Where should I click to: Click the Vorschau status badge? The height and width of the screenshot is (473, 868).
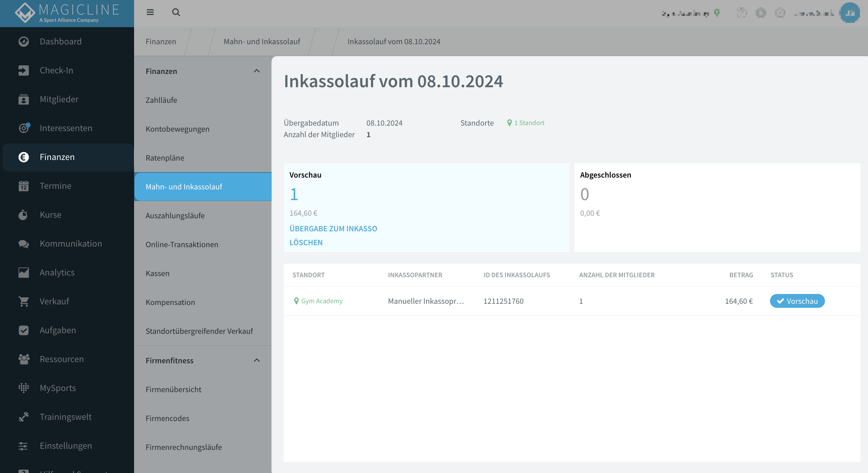tap(797, 301)
